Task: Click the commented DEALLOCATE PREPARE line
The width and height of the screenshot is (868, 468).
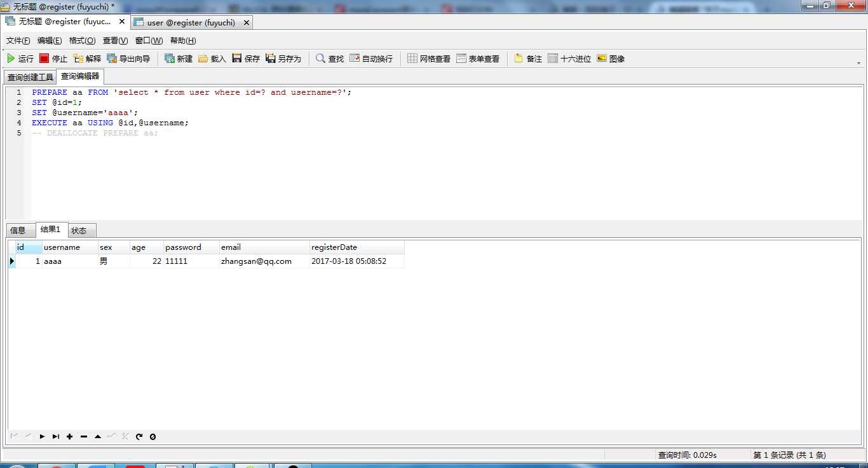Action: (x=95, y=133)
